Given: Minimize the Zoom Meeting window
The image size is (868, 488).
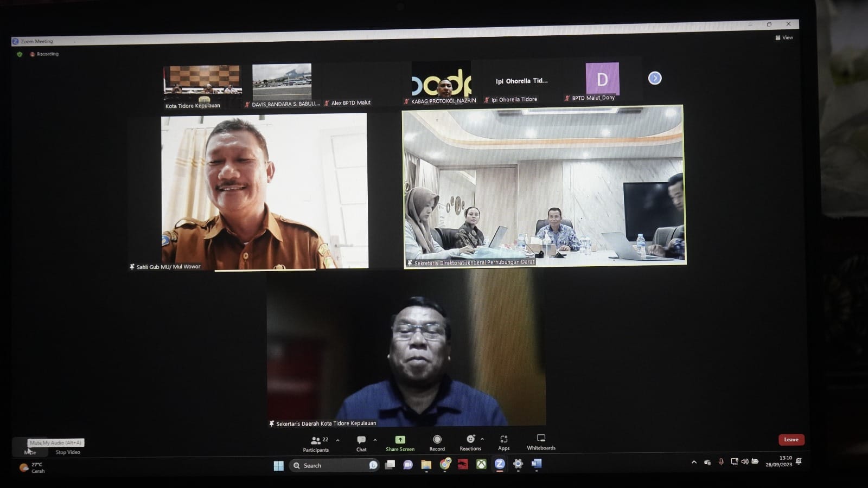Looking at the screenshot, I should coord(750,25).
